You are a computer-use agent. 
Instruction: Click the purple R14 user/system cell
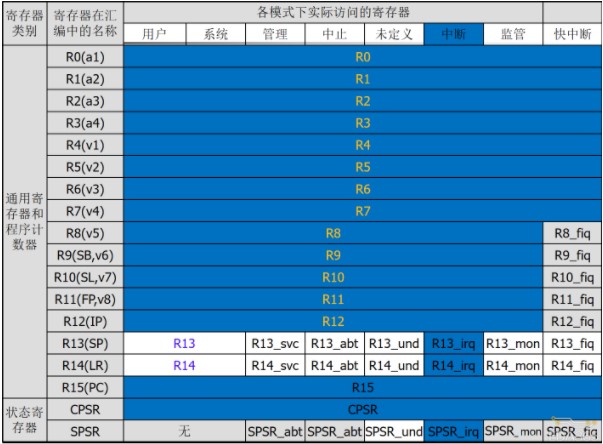(x=184, y=365)
